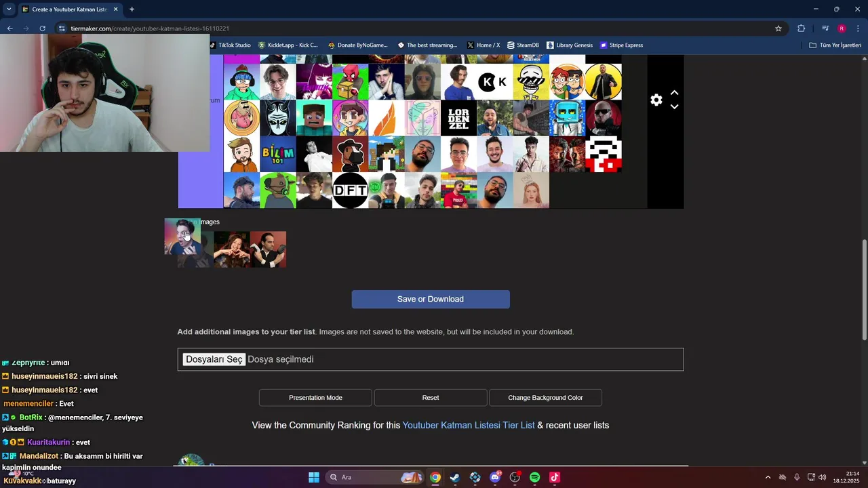This screenshot has width=868, height=488.
Task: Pick the unranked woman with raised hands image
Action: click(232, 249)
